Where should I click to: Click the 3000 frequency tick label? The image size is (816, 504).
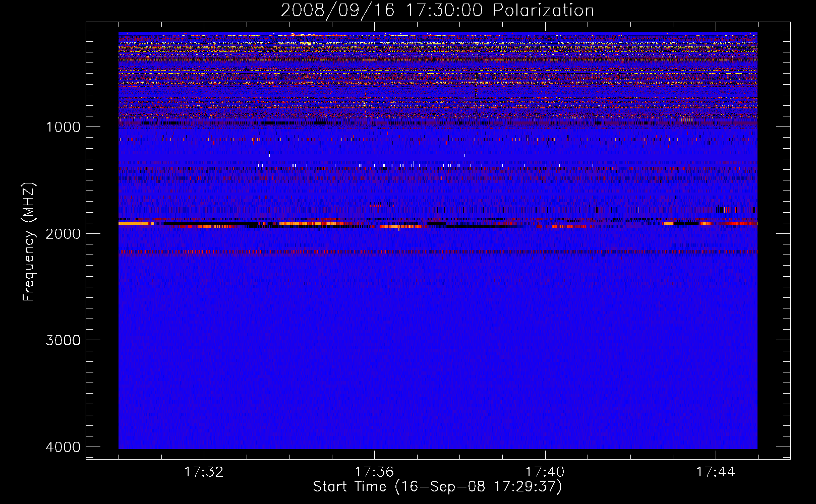[x=63, y=340]
